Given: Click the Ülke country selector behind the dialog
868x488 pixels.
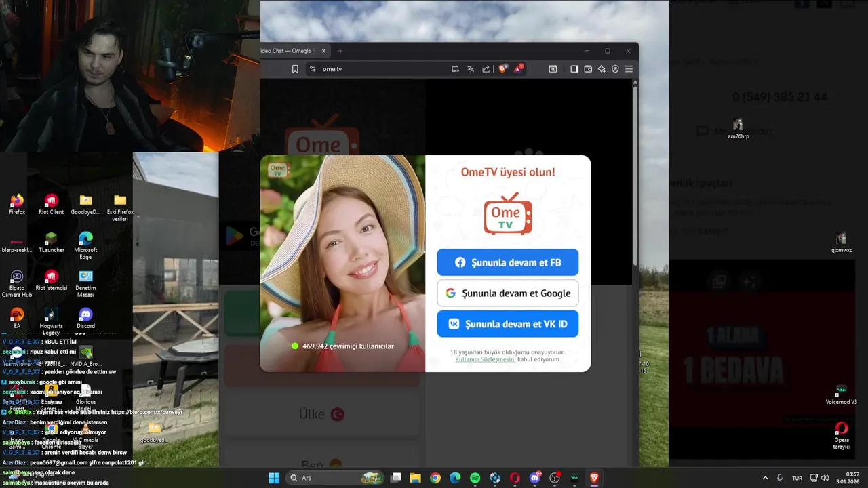Looking at the screenshot, I should [322, 414].
